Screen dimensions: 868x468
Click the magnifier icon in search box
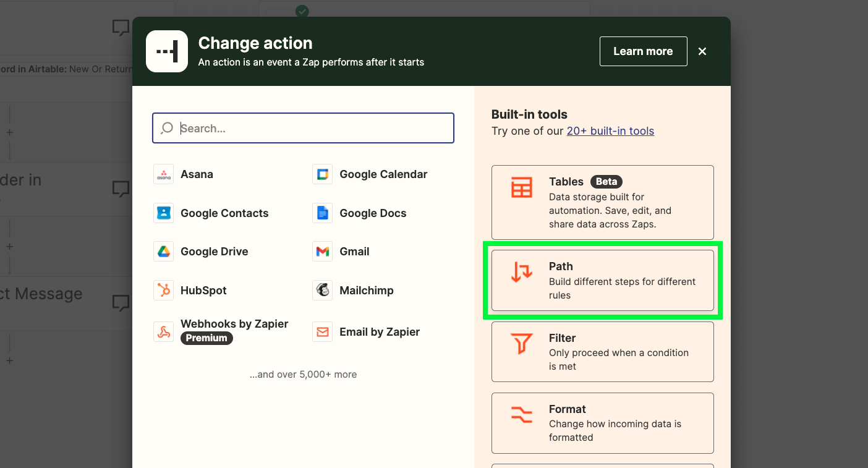click(167, 128)
